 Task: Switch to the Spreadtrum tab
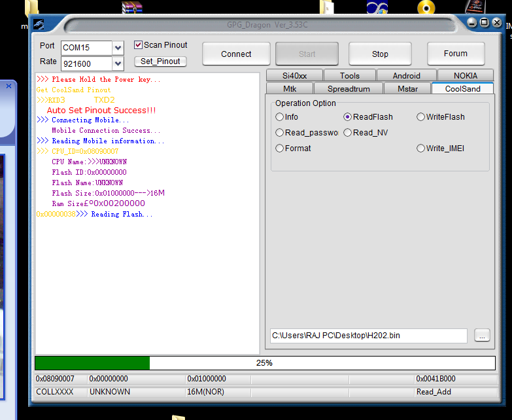pos(349,88)
